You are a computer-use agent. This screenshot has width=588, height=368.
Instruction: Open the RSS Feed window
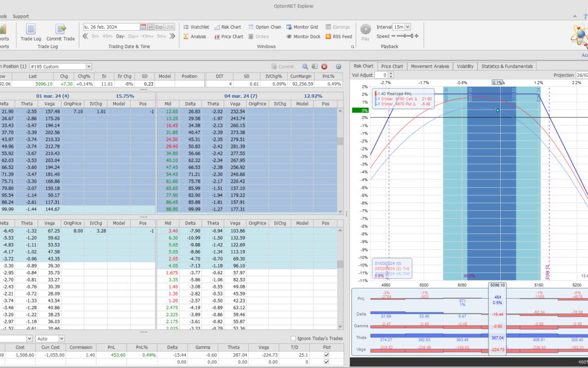coord(339,37)
